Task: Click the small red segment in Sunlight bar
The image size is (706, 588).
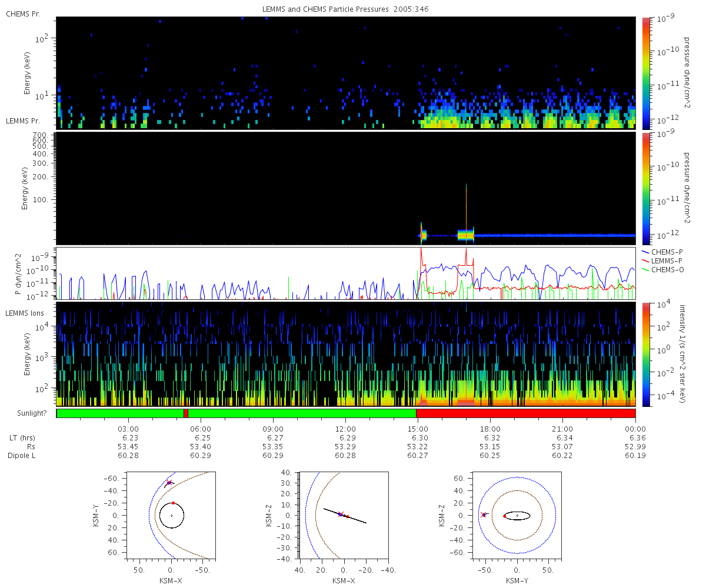Action: tap(186, 413)
